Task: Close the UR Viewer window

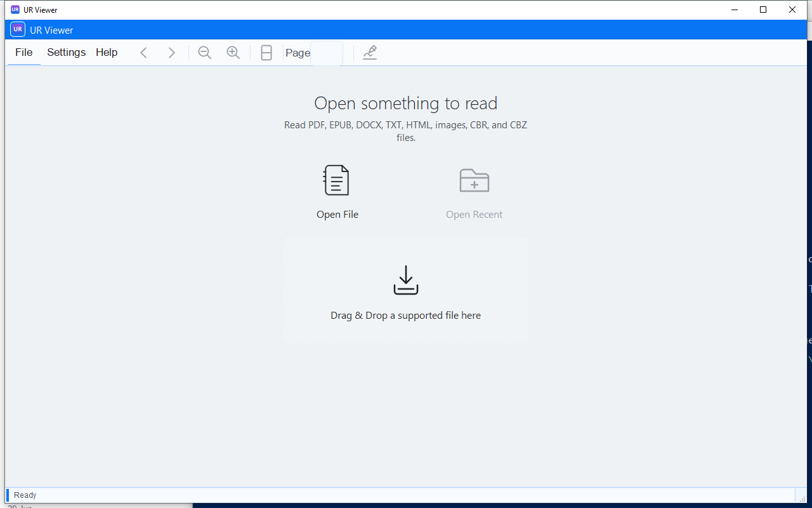Action: tap(792, 10)
